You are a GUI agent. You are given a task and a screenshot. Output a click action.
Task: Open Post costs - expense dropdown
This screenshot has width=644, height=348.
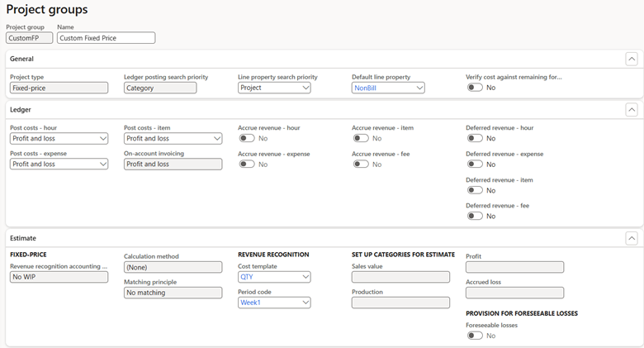click(103, 164)
